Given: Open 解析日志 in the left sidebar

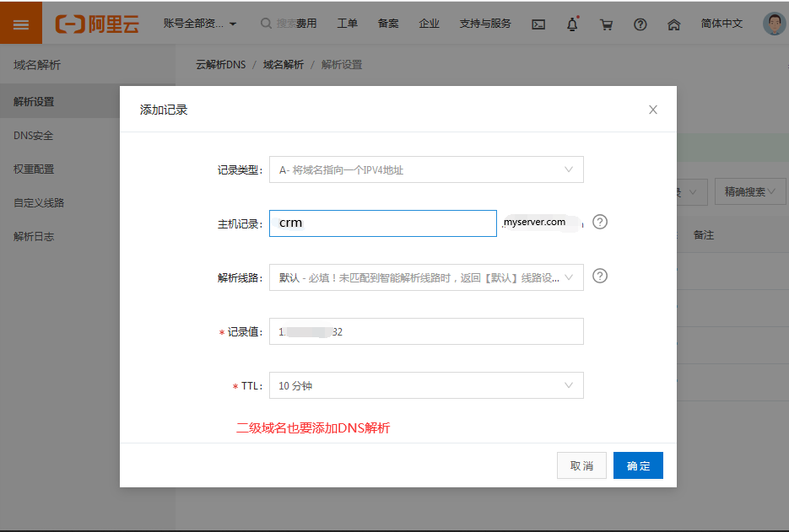Looking at the screenshot, I should 34,237.
